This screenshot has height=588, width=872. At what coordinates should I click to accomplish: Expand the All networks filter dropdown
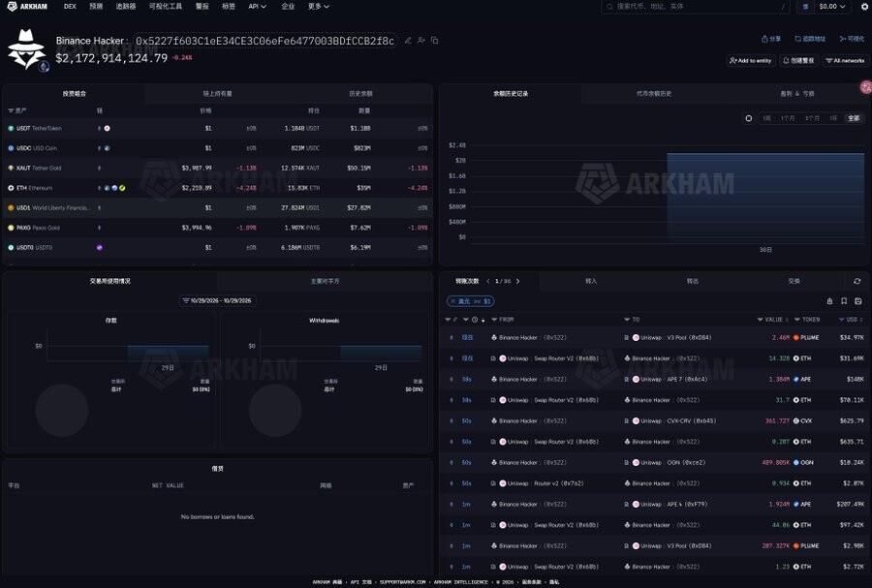845,61
